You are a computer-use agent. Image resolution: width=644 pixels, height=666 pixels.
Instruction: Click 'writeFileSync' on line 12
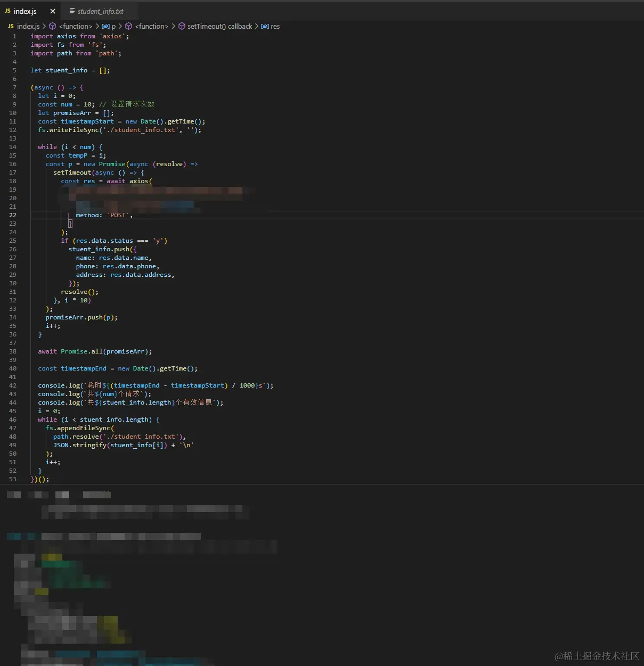pyautogui.click(x=74, y=130)
